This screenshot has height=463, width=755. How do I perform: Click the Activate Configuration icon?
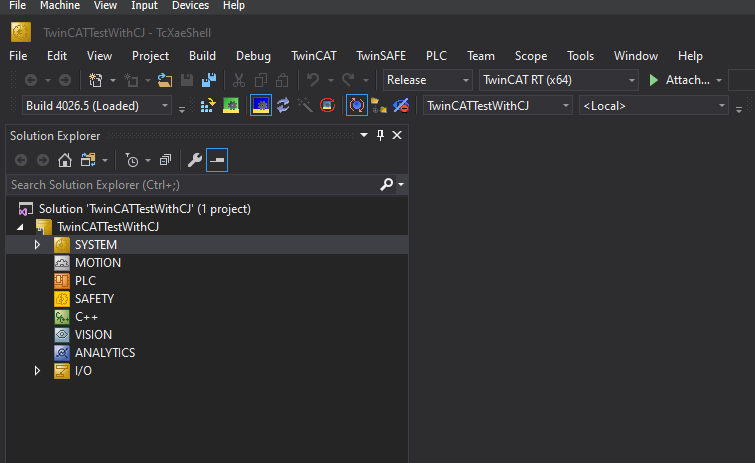(208, 105)
